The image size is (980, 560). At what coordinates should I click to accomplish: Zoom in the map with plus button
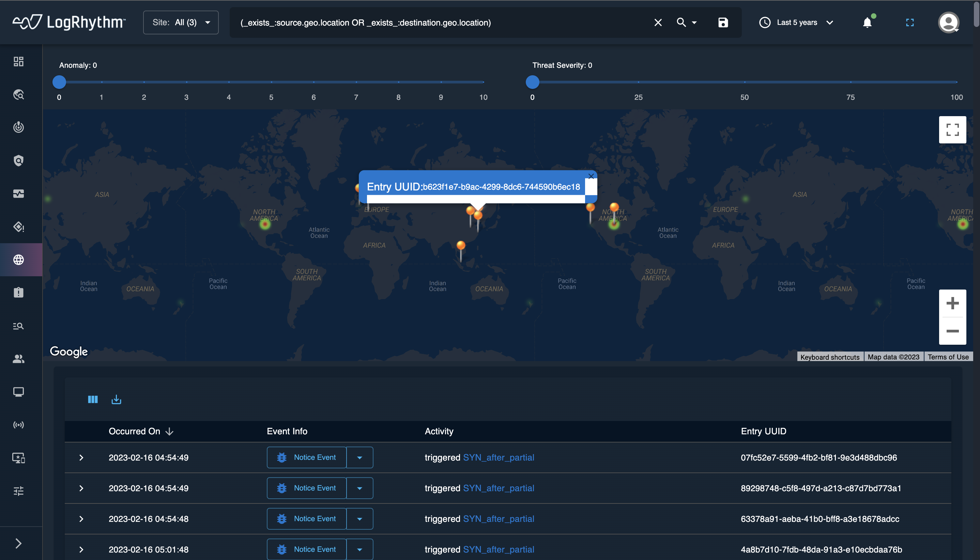click(x=952, y=304)
